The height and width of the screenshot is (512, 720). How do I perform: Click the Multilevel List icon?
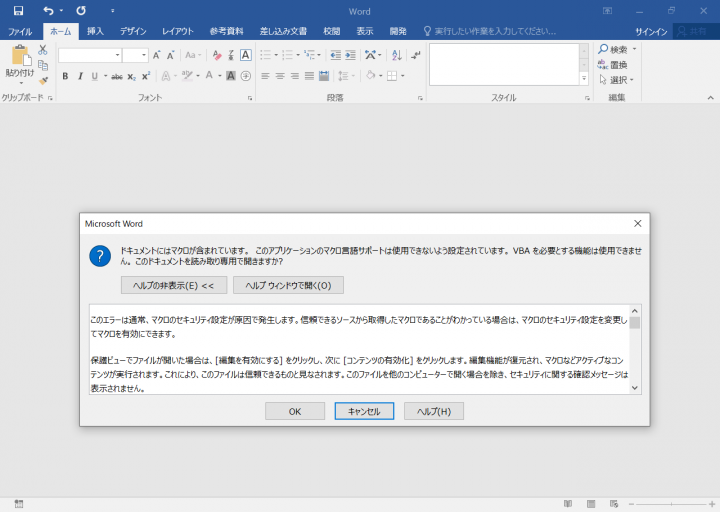click(x=310, y=55)
